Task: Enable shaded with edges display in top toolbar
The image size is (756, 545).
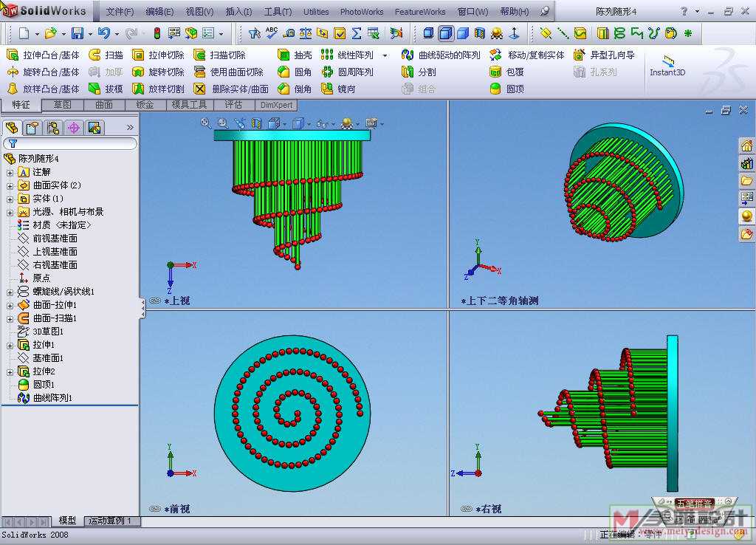Action: (x=446, y=32)
